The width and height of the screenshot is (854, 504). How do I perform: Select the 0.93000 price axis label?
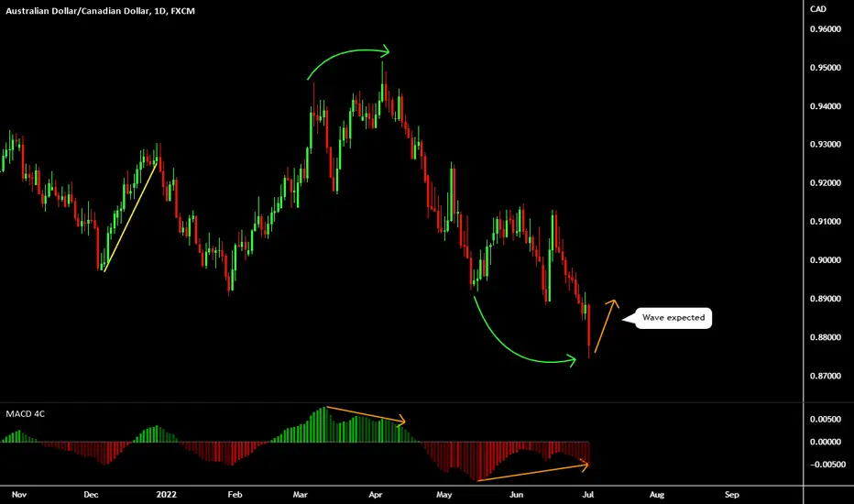point(825,145)
